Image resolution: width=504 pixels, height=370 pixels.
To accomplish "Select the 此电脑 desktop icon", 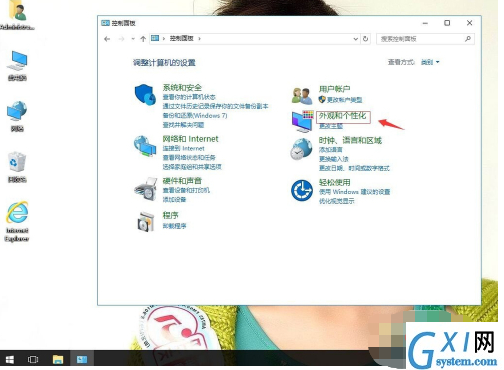I will coord(17,66).
